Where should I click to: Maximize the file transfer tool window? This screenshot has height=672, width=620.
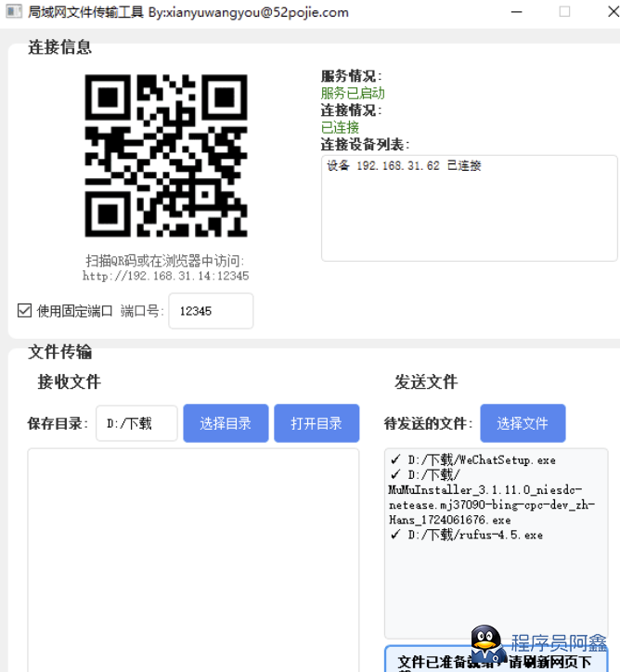[x=564, y=12]
